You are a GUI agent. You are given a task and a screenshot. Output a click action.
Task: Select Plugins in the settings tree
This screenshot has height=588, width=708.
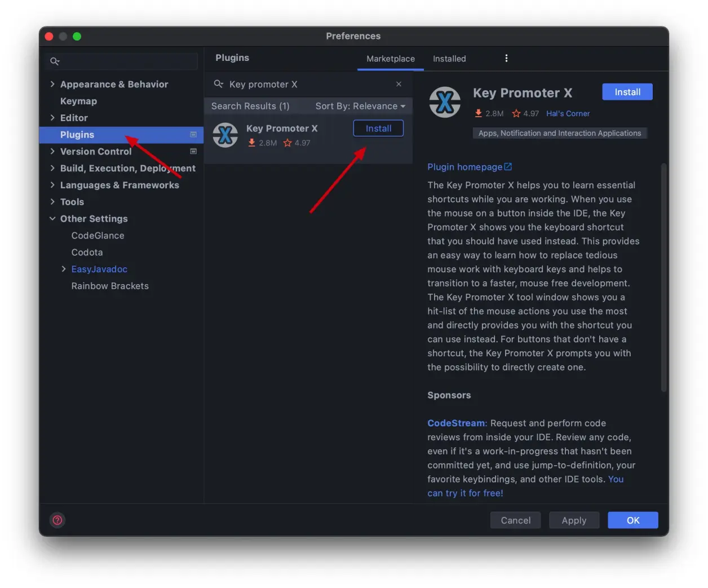pos(121,135)
